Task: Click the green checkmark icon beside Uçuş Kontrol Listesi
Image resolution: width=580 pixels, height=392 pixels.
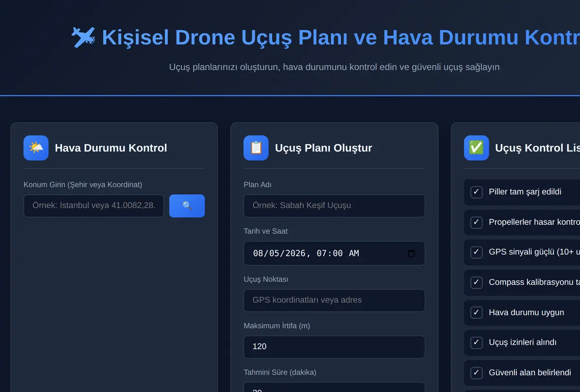Action: tap(476, 148)
